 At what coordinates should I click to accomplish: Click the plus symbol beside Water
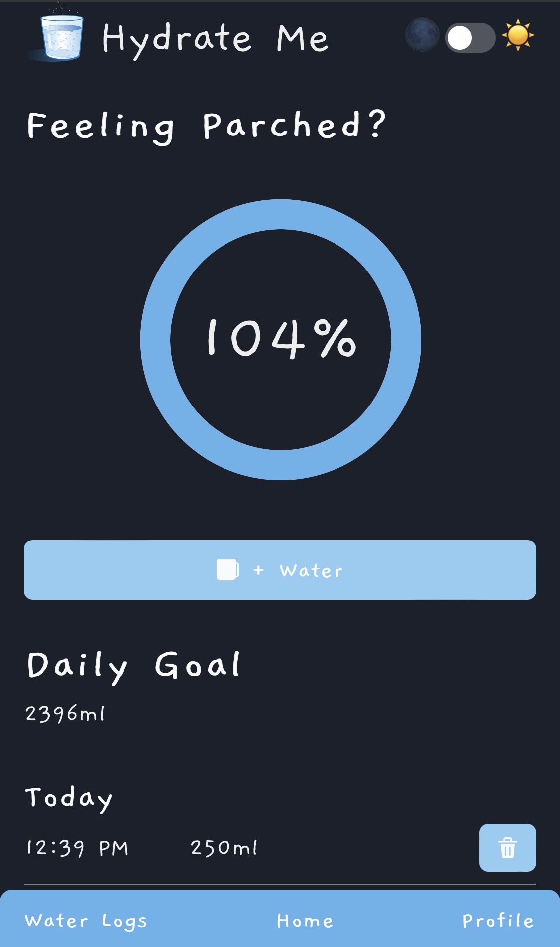coord(258,570)
